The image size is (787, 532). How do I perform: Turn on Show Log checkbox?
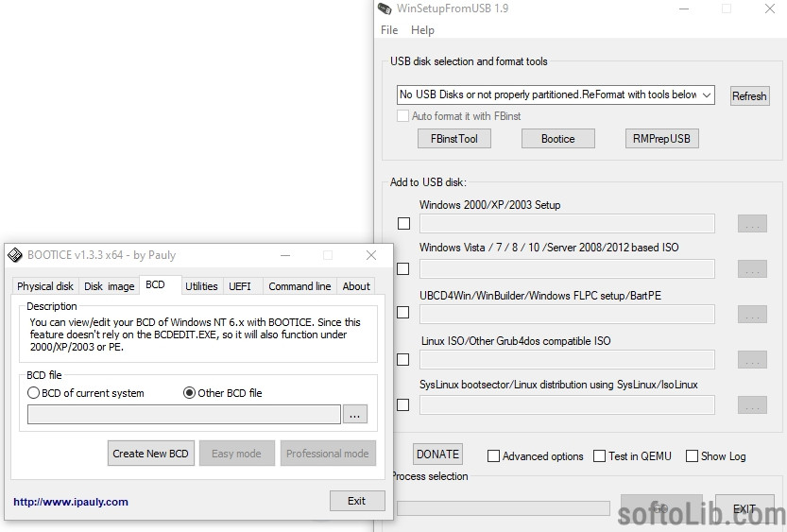click(692, 455)
